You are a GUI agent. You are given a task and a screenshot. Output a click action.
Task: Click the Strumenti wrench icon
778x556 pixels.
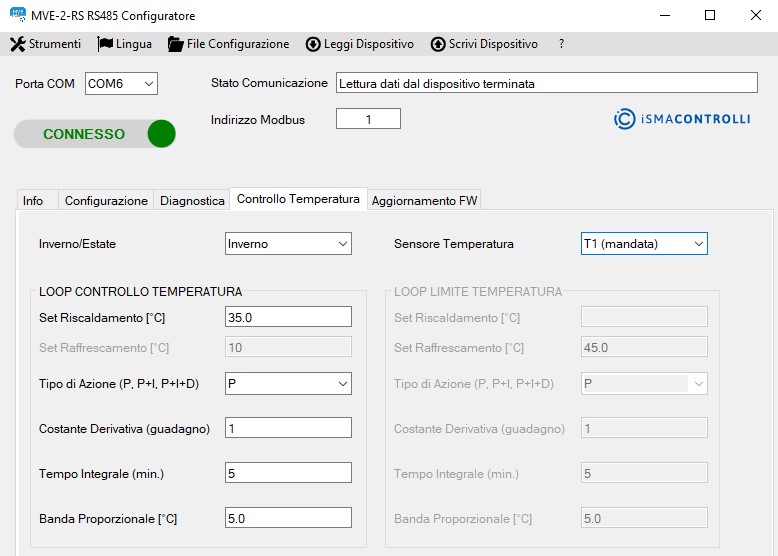(17, 44)
